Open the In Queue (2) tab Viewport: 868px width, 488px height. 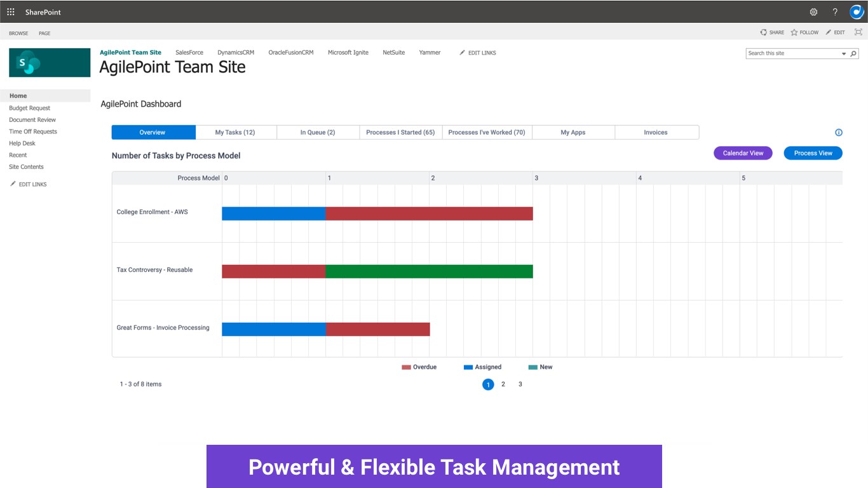pos(318,132)
